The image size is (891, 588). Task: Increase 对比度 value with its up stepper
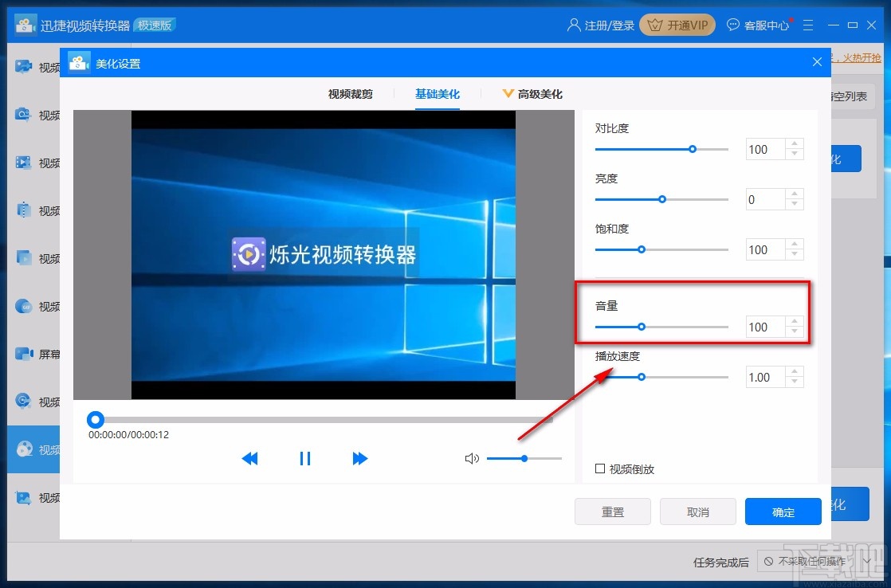(x=794, y=144)
